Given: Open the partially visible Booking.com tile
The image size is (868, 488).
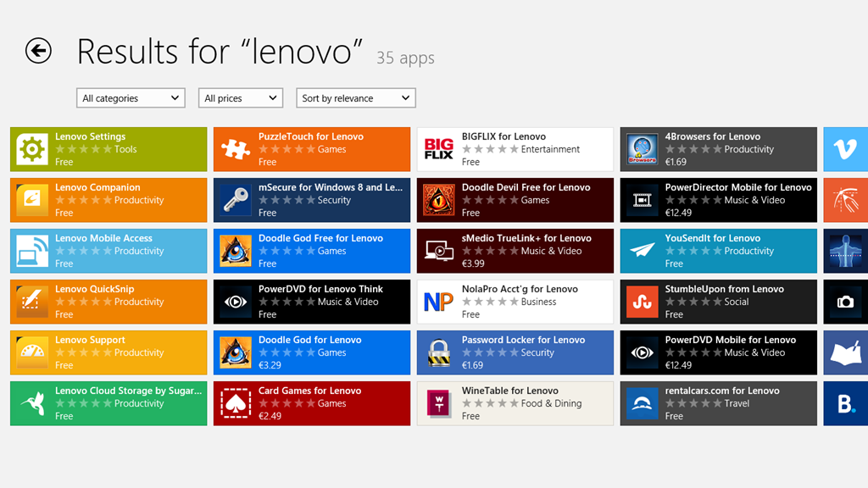Looking at the screenshot, I should click(x=845, y=403).
